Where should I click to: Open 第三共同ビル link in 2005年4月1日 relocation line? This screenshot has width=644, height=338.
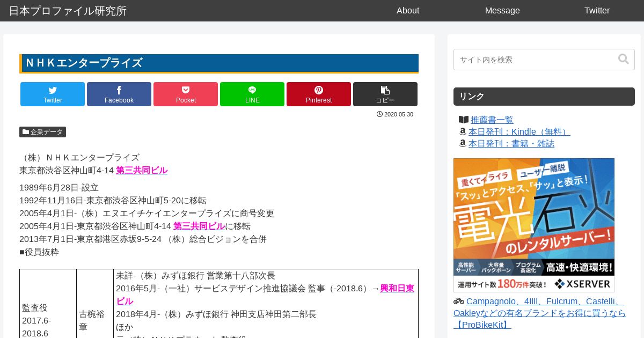click(199, 226)
